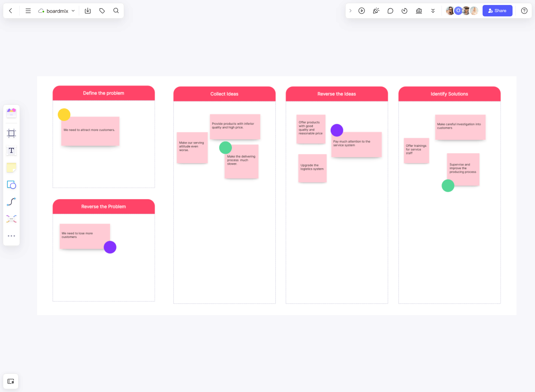This screenshot has width=535, height=392.
Task: Click the Share button
Action: point(497,11)
